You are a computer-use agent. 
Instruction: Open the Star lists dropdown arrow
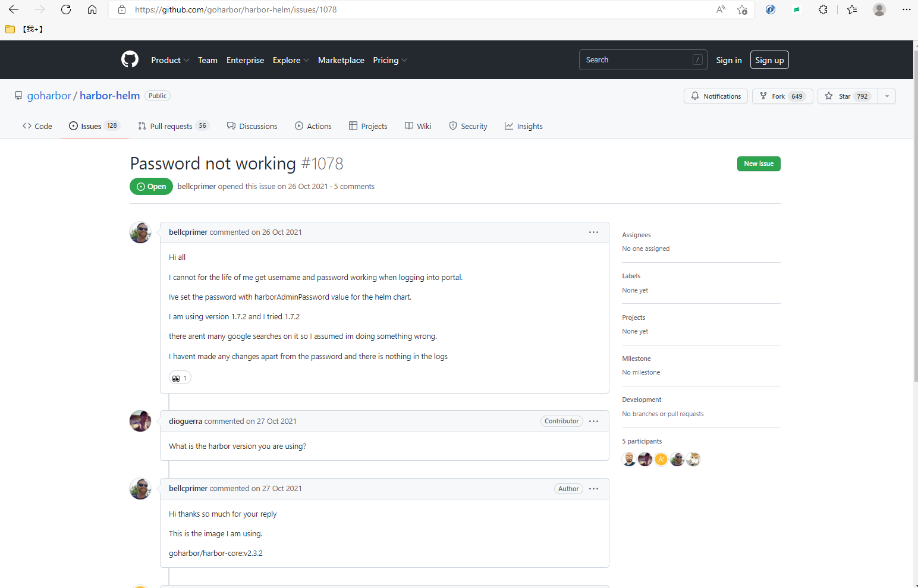886,96
